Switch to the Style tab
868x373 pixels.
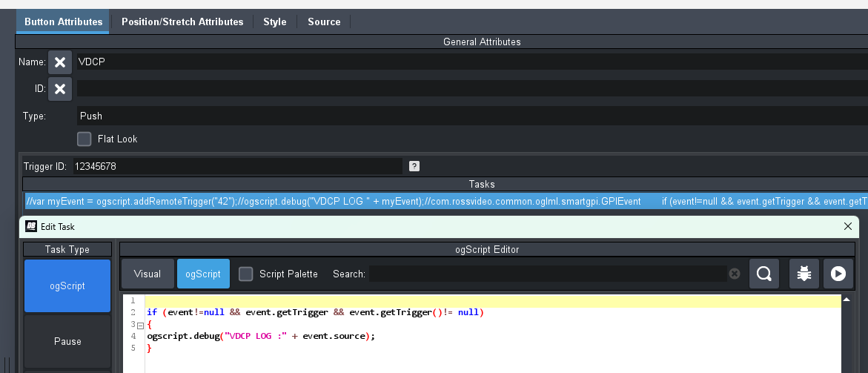[x=274, y=22]
